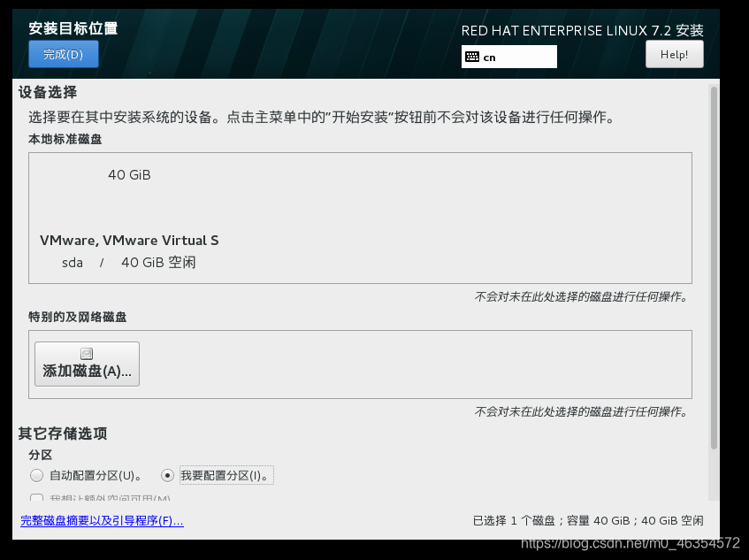Image resolution: width=749 pixels, height=560 pixels.
Task: Click the 设备选择 heading
Action: click(48, 92)
